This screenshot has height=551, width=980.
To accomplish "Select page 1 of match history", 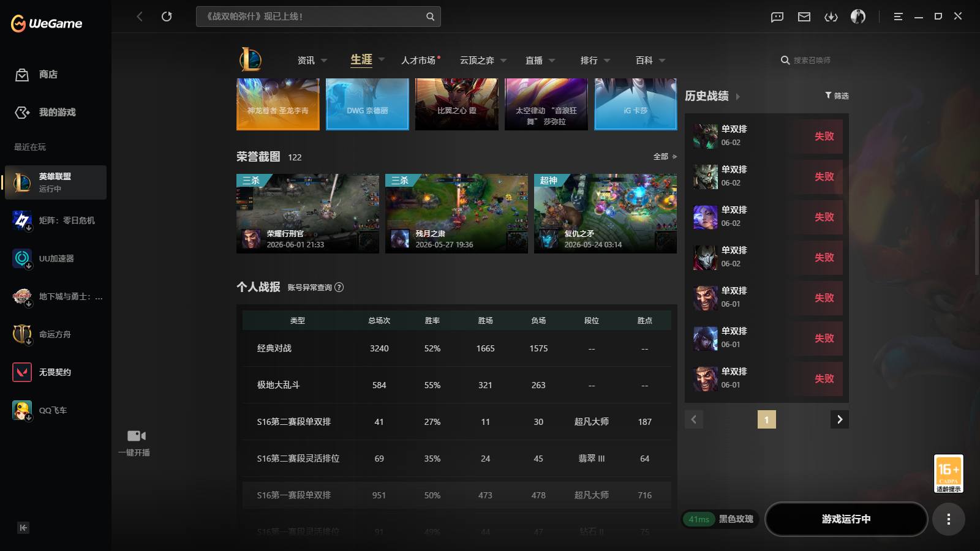I will tap(766, 419).
